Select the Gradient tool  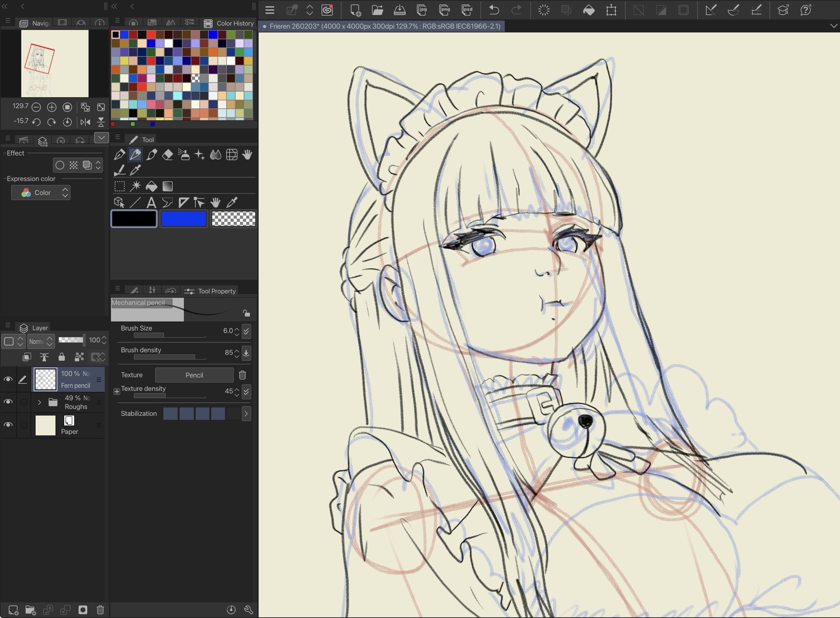pyautogui.click(x=168, y=186)
